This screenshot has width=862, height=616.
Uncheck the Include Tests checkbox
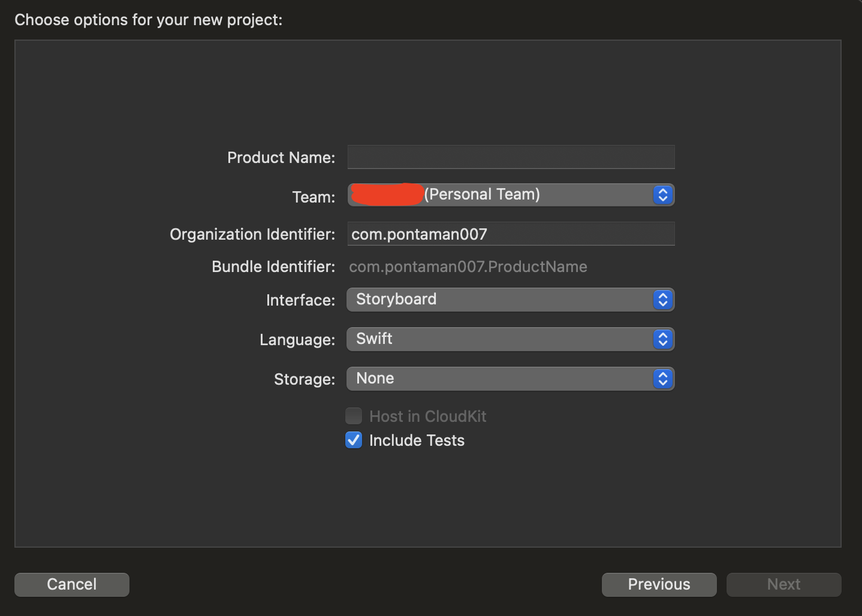(x=354, y=440)
